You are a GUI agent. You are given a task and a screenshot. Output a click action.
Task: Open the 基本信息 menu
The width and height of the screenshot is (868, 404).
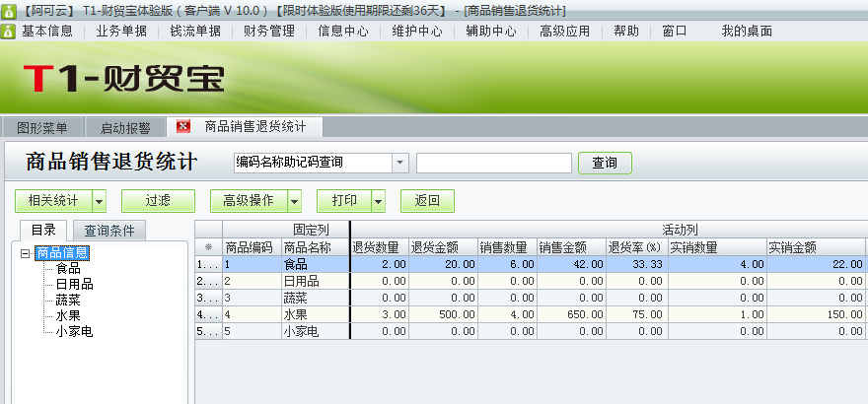point(47,32)
